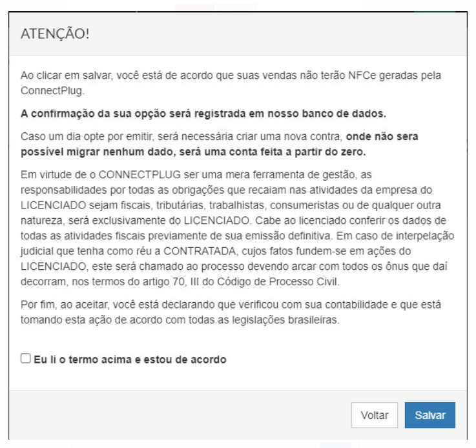
Task: Click the bold words 'onde não sera'
Action: click(382, 136)
